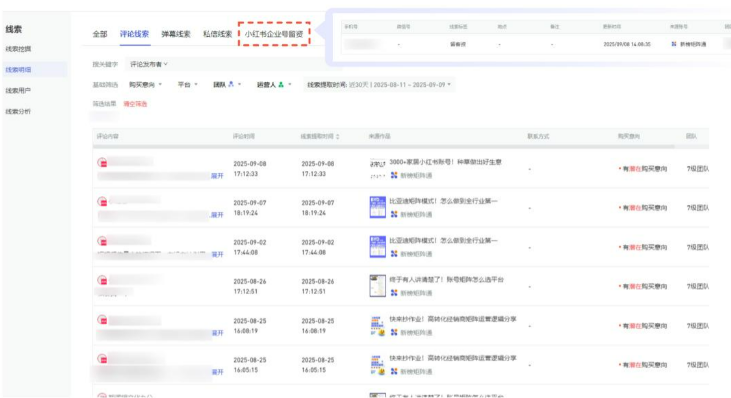The image size is (731, 398).
Task: Expand the 平台 filter dropdown
Action: coord(187,85)
